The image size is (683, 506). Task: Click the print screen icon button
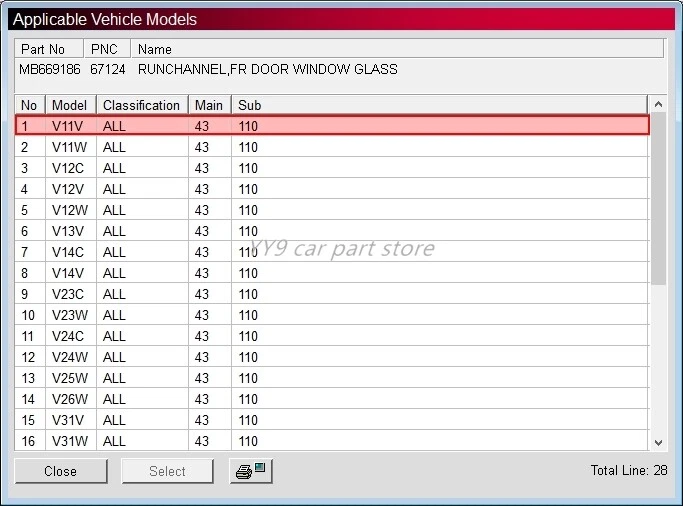tap(251, 471)
